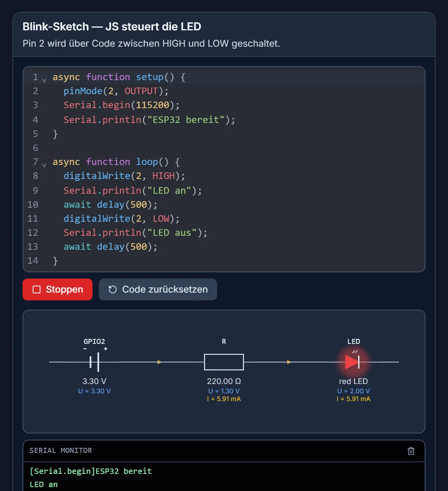Click the source voltage U = 3.30 V reading

coord(94,391)
